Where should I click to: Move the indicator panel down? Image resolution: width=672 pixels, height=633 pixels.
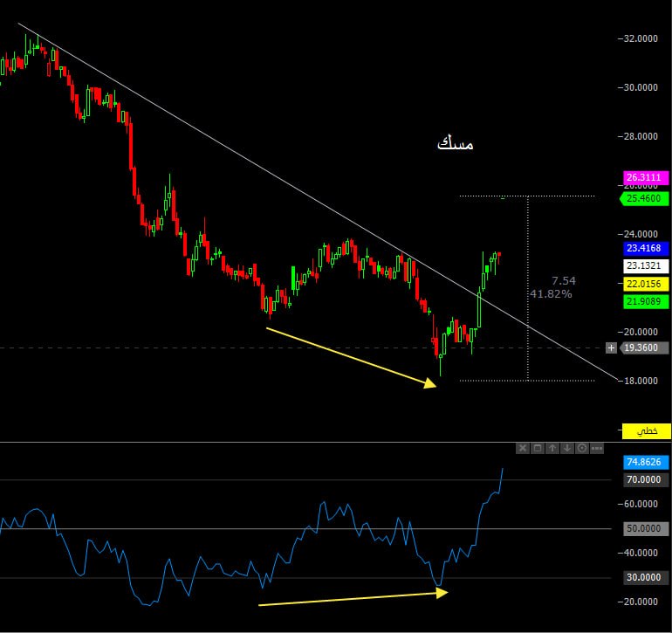pyautogui.click(x=567, y=449)
